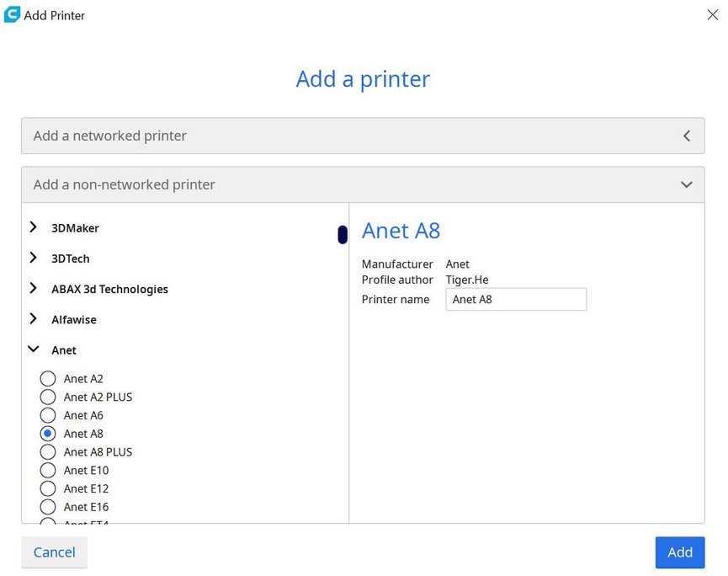Image resolution: width=728 pixels, height=576 pixels.
Task: Pick the Anet A8 PLUS printer
Action: 48,452
